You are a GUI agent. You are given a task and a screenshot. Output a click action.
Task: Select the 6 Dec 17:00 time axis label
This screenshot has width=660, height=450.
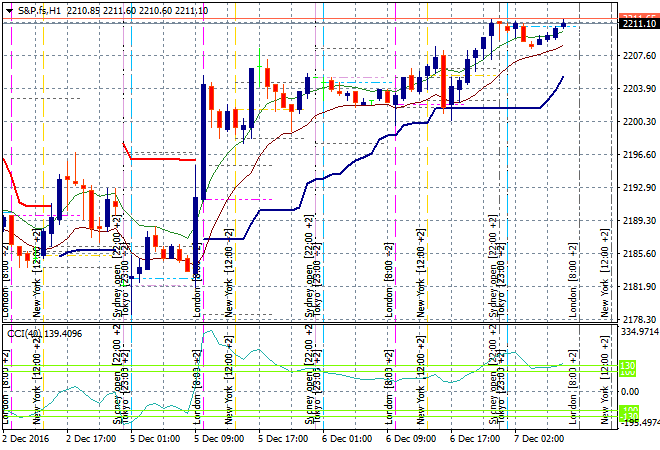tap(476, 438)
